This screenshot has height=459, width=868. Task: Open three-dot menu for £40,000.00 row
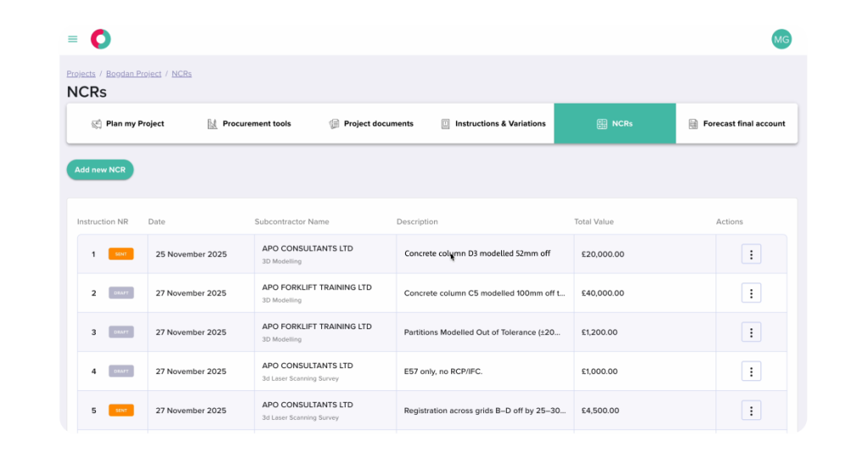click(x=751, y=294)
